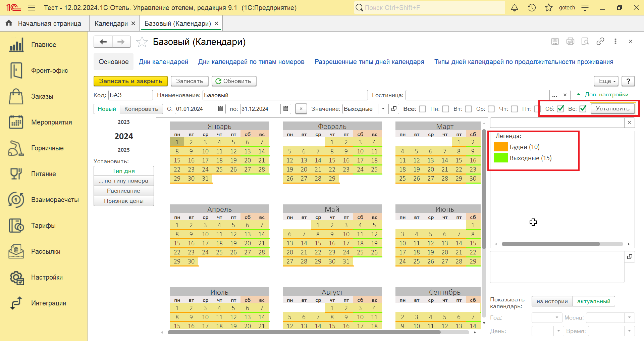644x341 pixels.
Task: Select the green Выходные legend swatch
Action: [x=501, y=158]
